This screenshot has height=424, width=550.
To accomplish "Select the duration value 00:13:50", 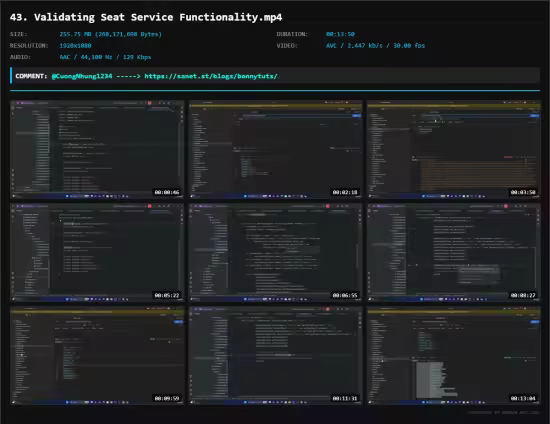I will 340,34.
